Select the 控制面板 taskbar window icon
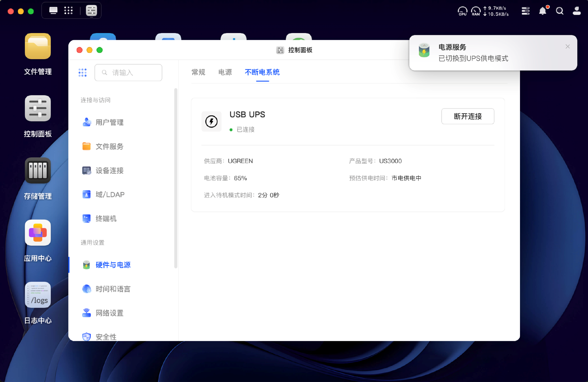The height and width of the screenshot is (382, 588). [91, 11]
